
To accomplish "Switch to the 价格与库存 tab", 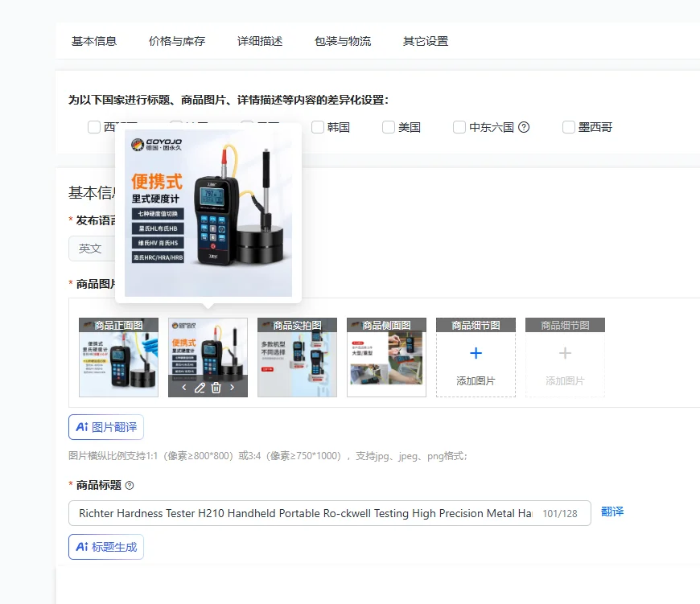I will click(177, 41).
